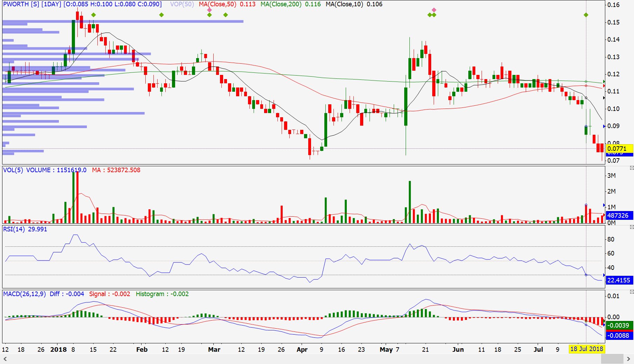Click the pink diamond marker near May 21
This screenshot has width=634, height=364.
point(434,10)
